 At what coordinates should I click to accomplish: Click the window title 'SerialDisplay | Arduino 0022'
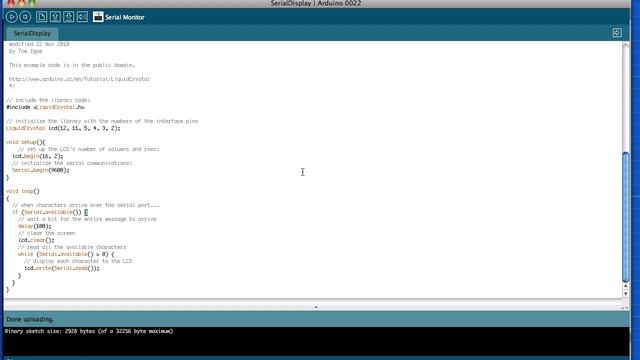tap(316, 3)
